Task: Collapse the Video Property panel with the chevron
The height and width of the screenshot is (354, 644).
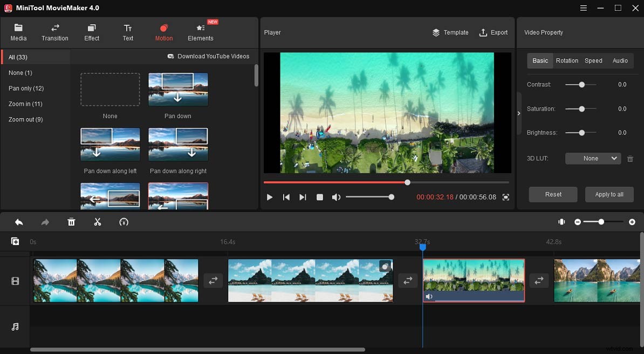Action: pos(519,113)
